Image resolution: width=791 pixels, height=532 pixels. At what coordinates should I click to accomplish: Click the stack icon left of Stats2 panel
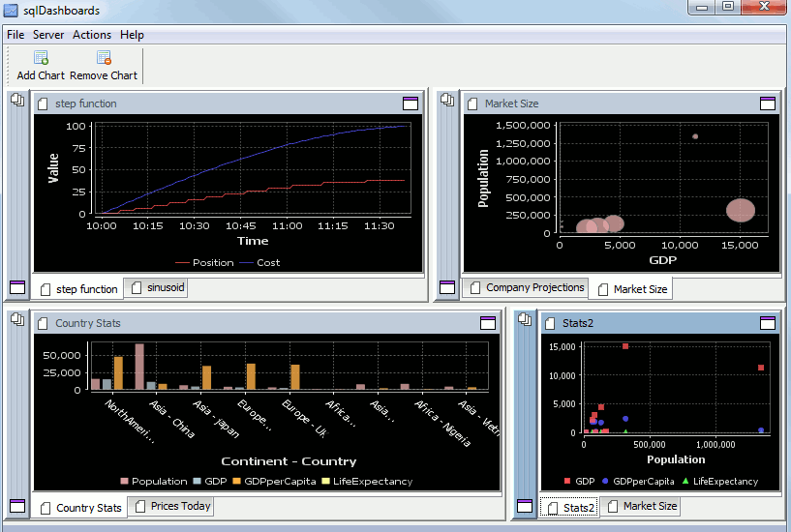[x=525, y=319]
